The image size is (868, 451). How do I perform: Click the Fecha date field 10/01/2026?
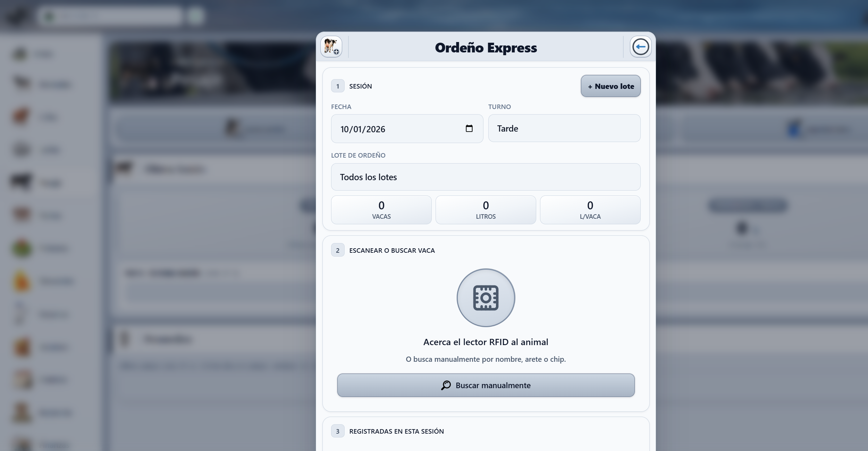pos(407,128)
